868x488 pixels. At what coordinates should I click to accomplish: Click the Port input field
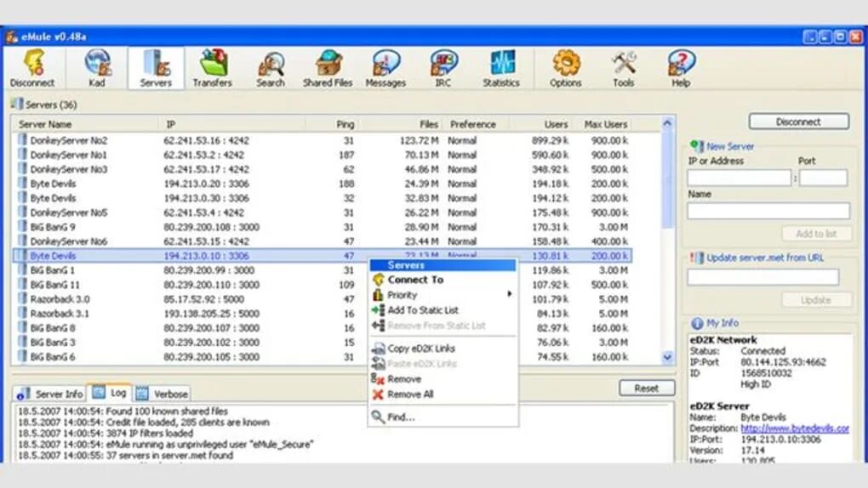pos(823,178)
